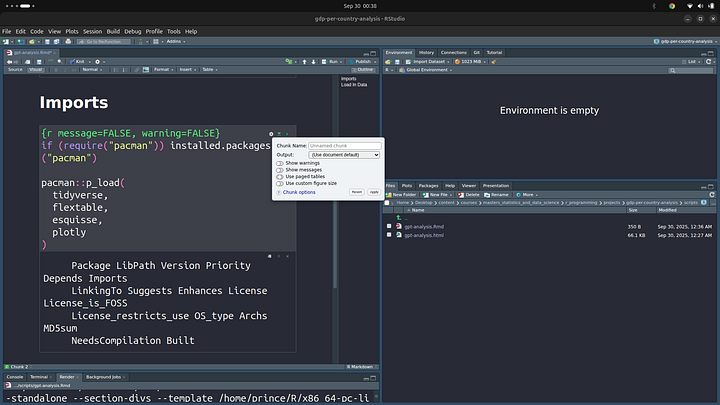Viewport: 720px width, 405px height.
Task: Click the Save current document icon in main toolbar
Action: 47,42
